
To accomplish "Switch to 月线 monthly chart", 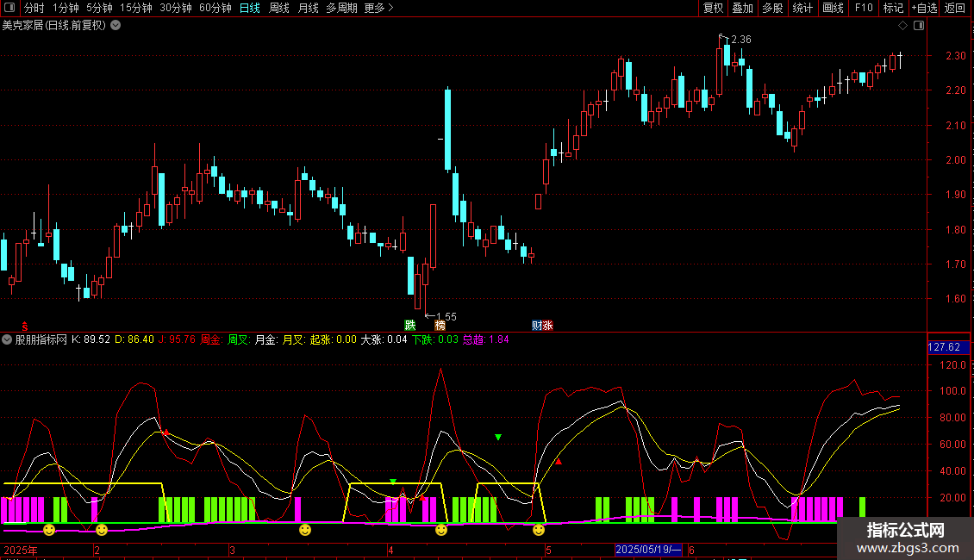I will click(x=308, y=8).
